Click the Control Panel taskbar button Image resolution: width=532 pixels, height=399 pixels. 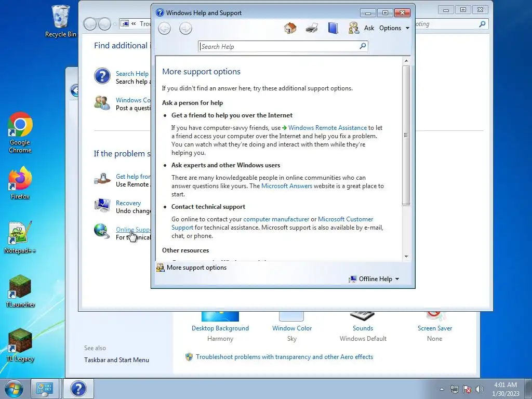click(45, 389)
